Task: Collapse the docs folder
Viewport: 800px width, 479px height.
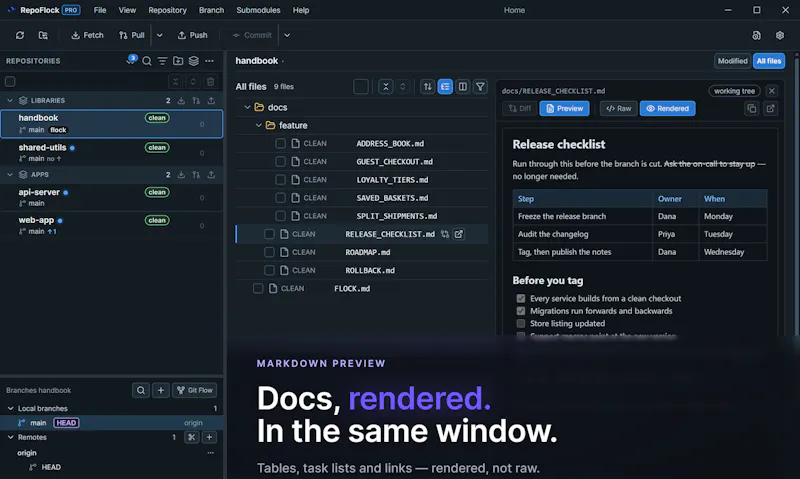Action: (x=247, y=107)
